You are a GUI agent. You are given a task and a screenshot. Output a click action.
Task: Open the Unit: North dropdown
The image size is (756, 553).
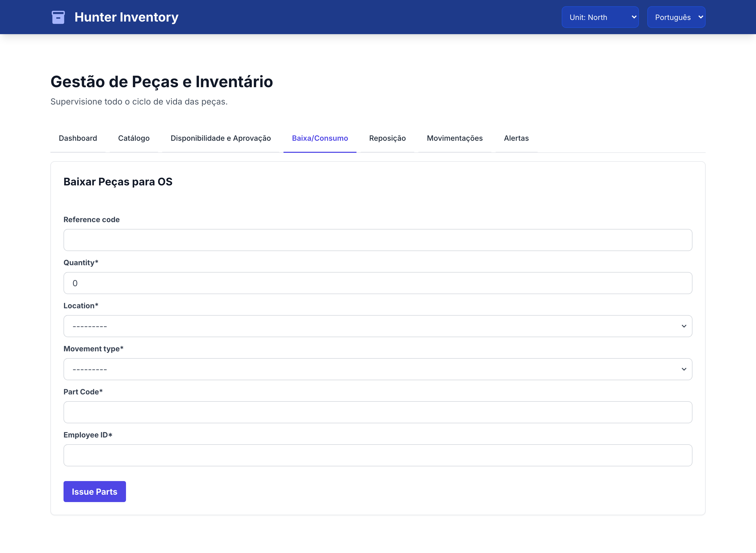(x=600, y=17)
